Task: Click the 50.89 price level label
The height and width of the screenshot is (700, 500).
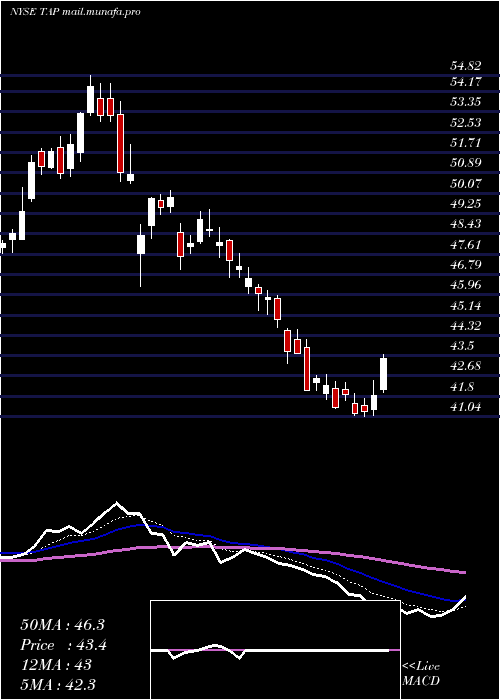Action: coord(466,163)
